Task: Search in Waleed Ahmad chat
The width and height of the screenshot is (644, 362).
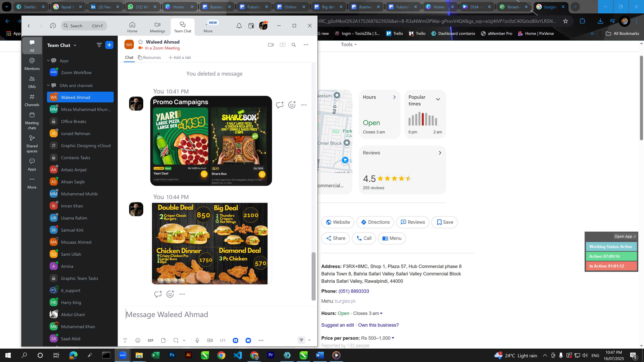Action: (294, 45)
